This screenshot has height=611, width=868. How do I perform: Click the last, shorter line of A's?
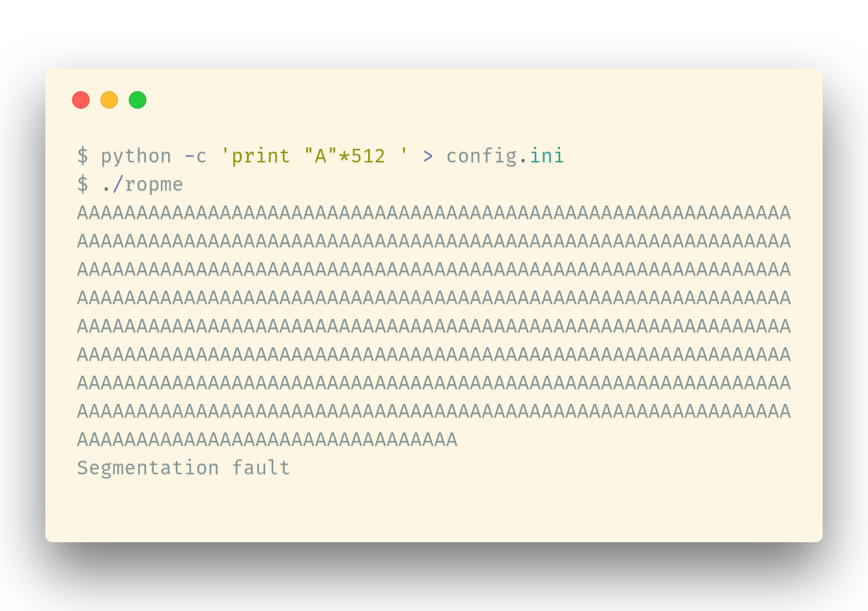pos(267,439)
